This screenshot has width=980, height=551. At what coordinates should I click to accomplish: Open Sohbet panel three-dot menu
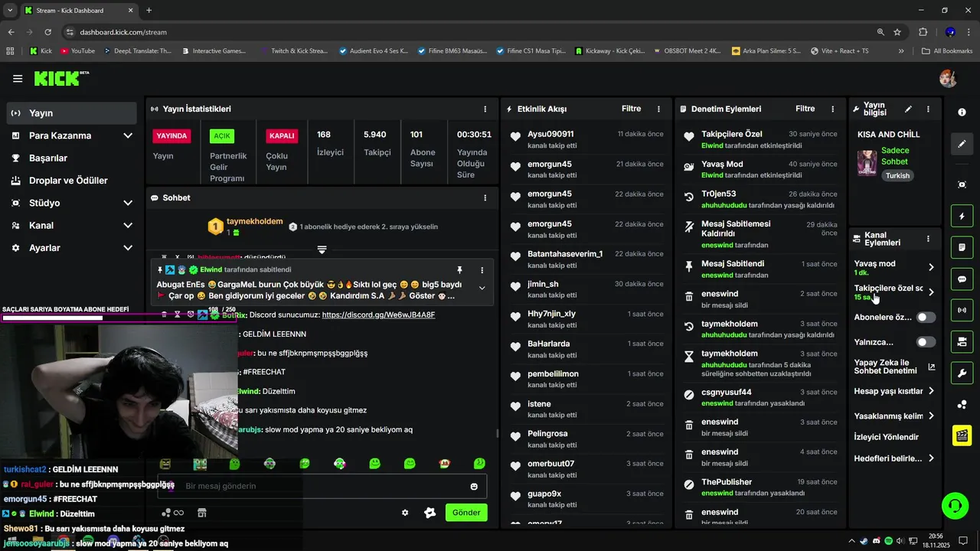pyautogui.click(x=485, y=197)
